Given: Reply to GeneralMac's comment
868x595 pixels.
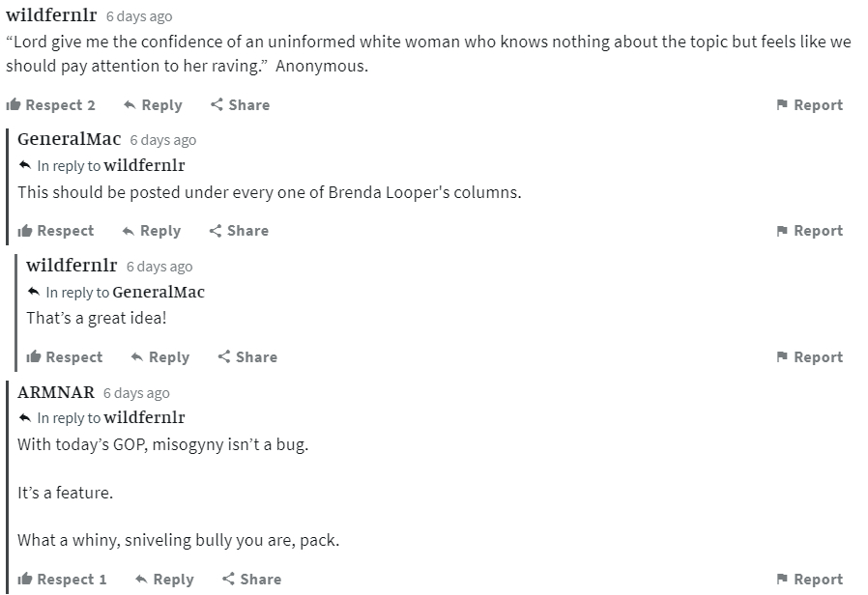Looking at the screenshot, I should 151,230.
